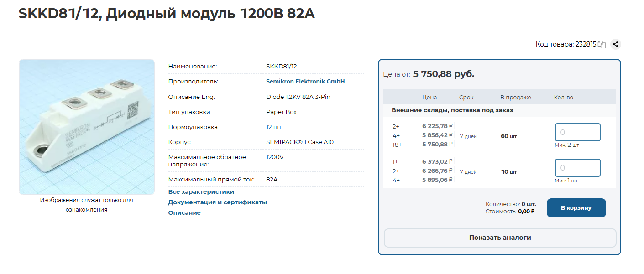644x274 pixels.
Task: Go to "Документация и сертификаты" section
Action: [x=218, y=202]
